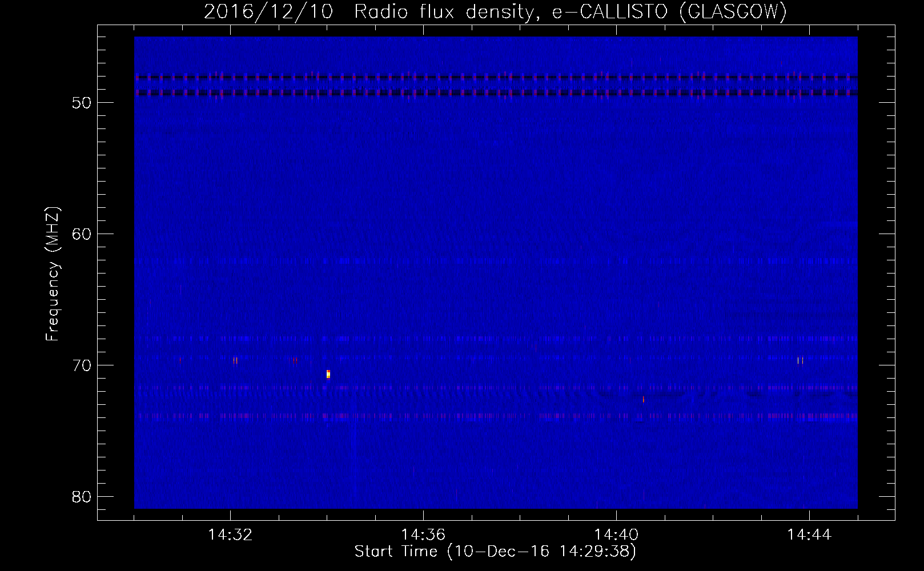The image size is (924, 571).
Task: Click the '14:40' time tick label
Action: [x=616, y=535]
